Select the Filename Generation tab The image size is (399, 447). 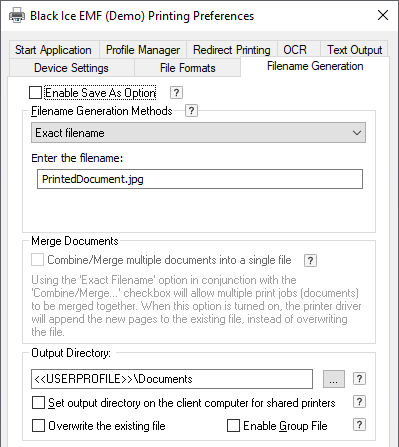315,66
